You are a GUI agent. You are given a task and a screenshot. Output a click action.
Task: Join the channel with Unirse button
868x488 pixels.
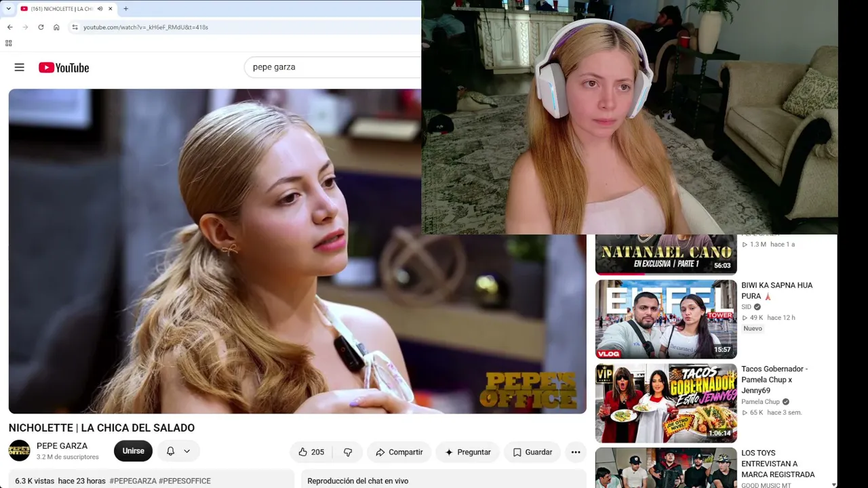click(x=133, y=451)
